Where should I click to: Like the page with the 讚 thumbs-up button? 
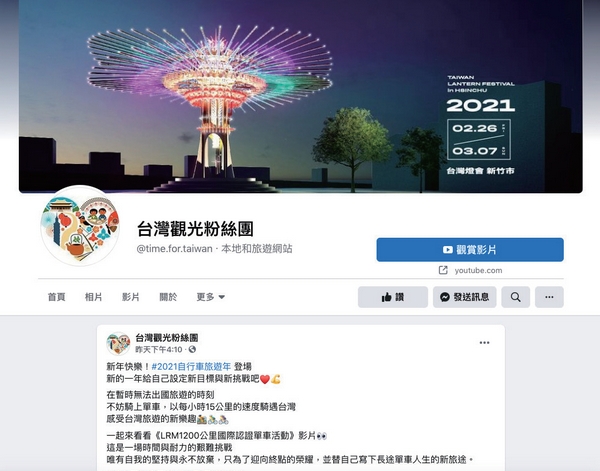click(x=393, y=297)
